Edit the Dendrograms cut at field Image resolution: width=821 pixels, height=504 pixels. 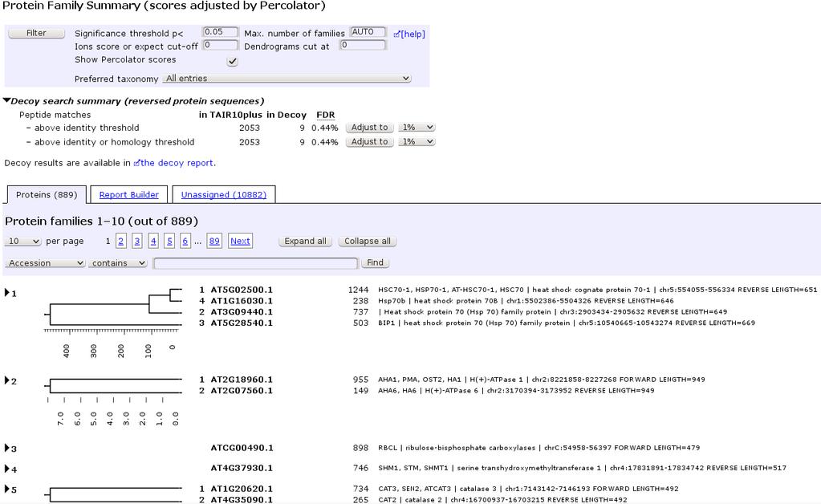point(363,45)
